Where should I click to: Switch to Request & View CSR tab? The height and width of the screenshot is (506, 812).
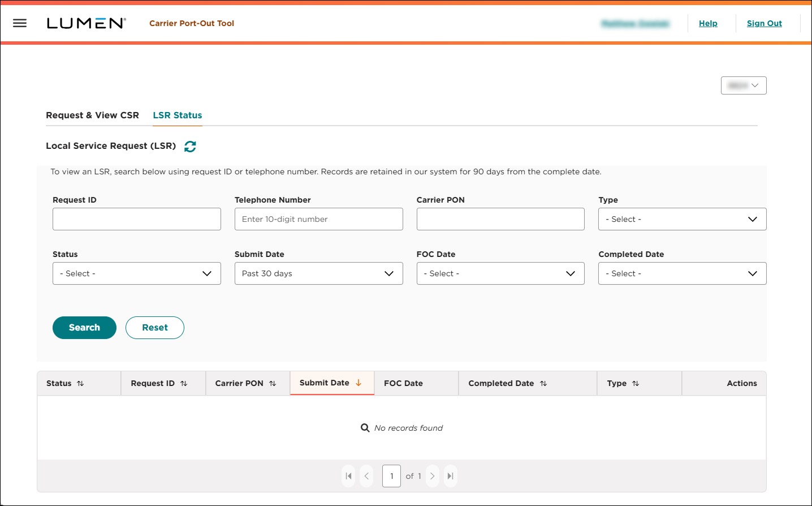(92, 115)
